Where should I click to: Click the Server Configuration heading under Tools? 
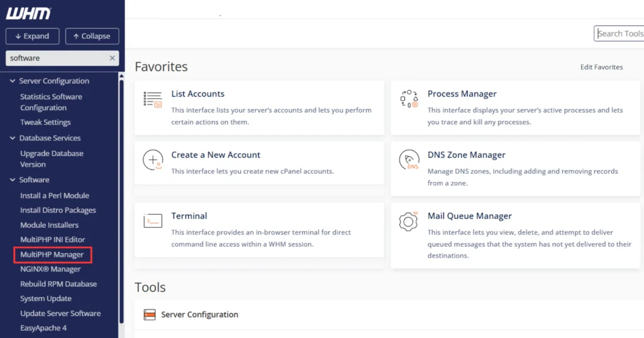tap(199, 315)
